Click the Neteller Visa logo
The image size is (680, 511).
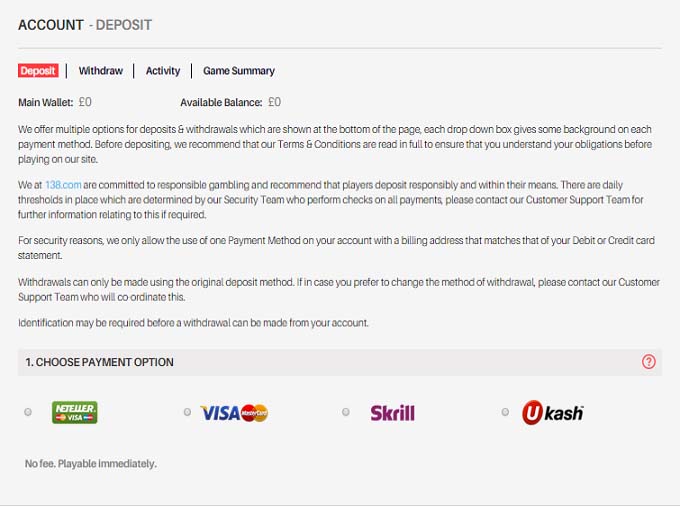coord(74,412)
